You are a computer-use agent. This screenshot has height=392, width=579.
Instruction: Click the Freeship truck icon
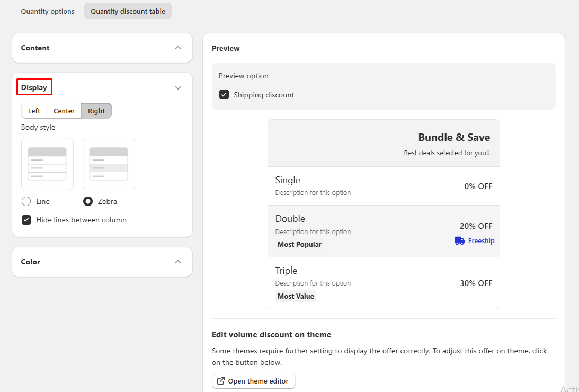click(x=460, y=241)
